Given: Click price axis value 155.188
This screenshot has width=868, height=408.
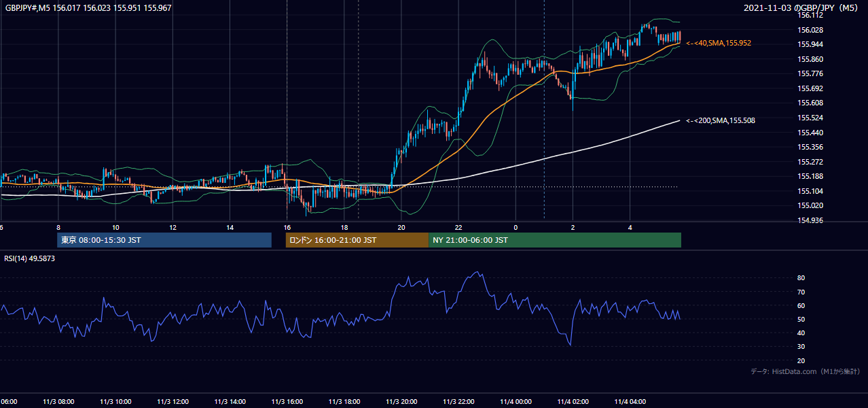Looking at the screenshot, I should (x=810, y=176).
